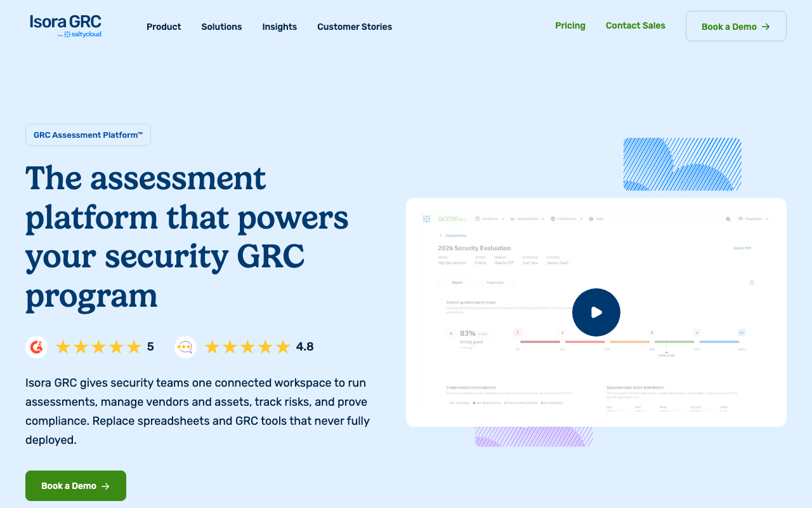Click Book a Demo in the header
This screenshot has height=508, width=812.
point(736,26)
